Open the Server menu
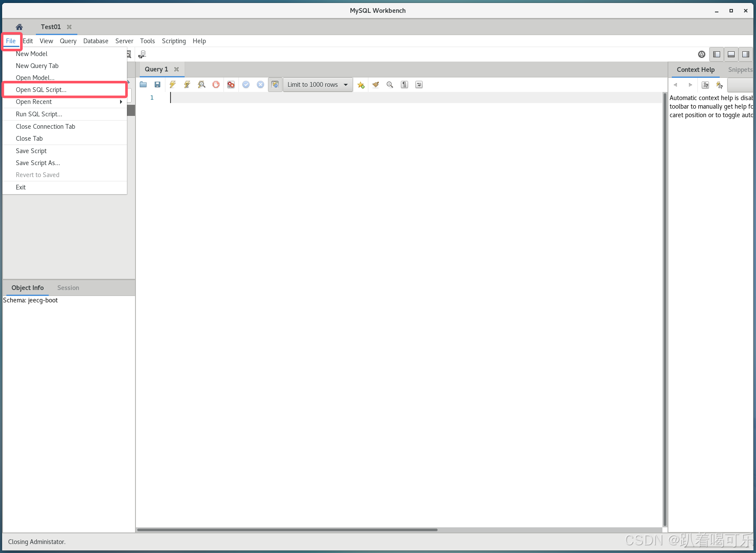This screenshot has height=553, width=756. pyautogui.click(x=124, y=41)
